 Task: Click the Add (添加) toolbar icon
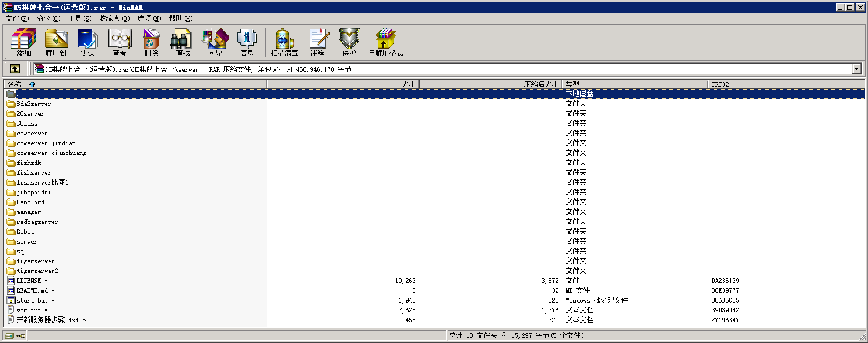[x=24, y=42]
